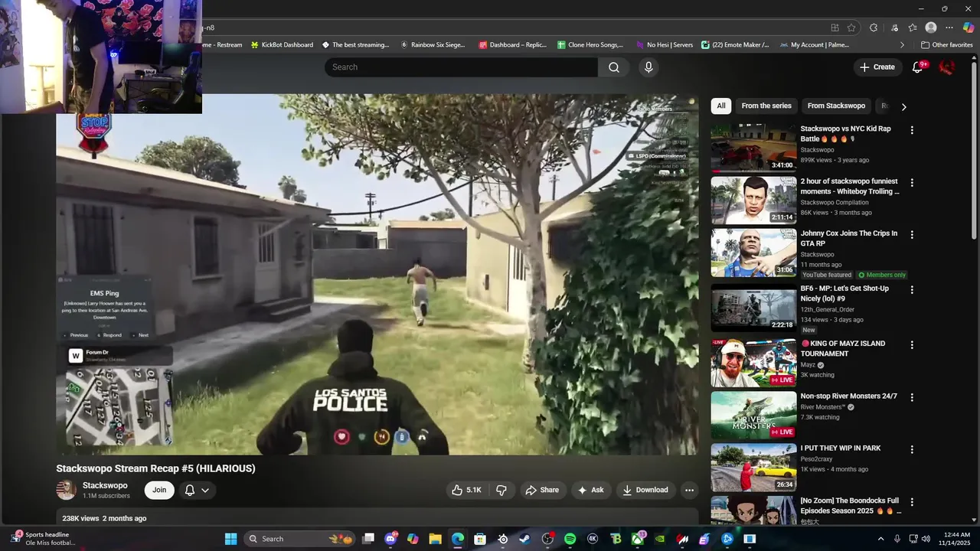
Task: Open Discord from the taskbar
Action: 390,539
